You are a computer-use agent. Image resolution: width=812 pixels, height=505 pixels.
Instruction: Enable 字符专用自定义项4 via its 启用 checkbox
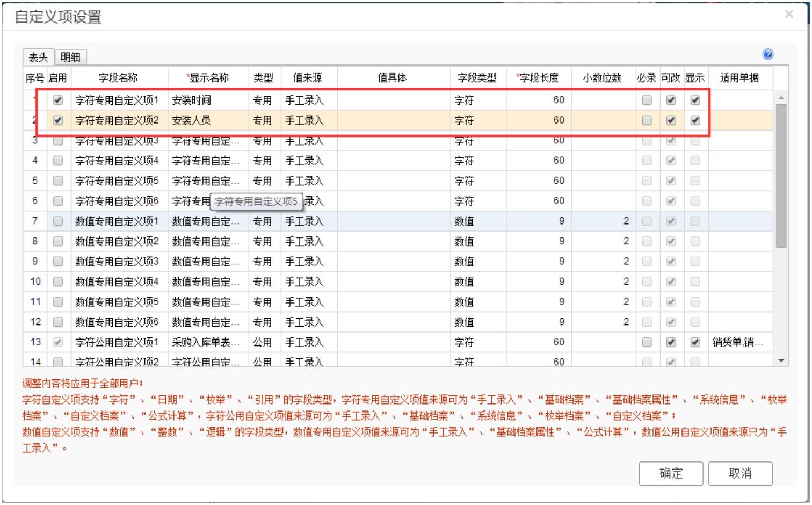pos(58,161)
